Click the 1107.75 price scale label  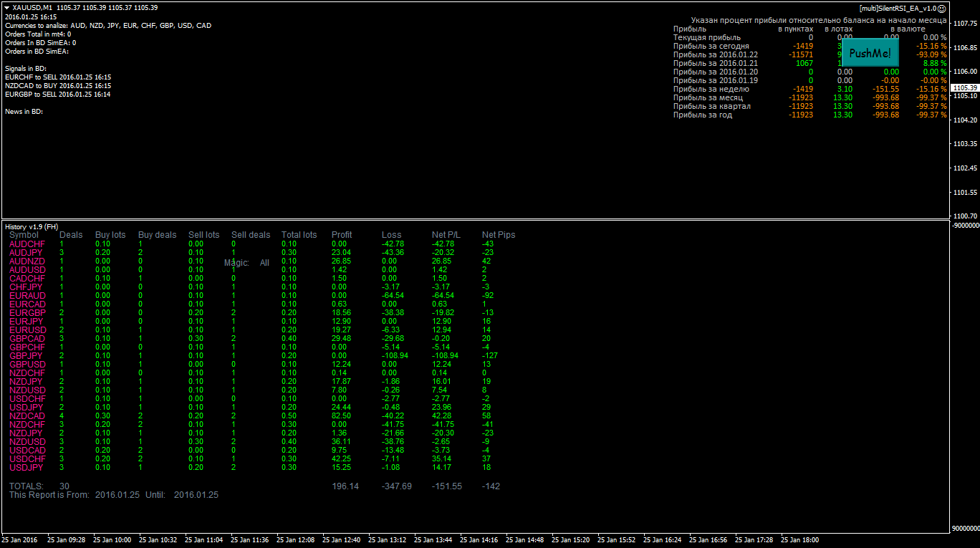point(966,24)
